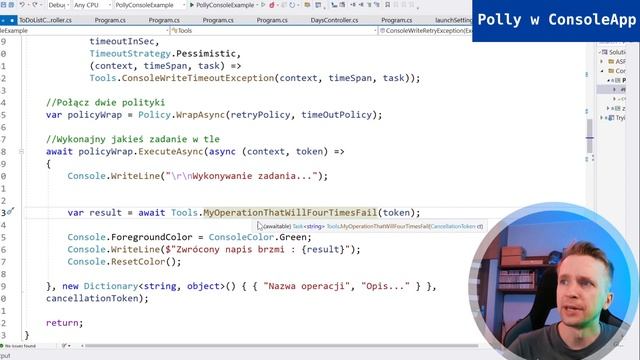
Task: Click the return statement
Action: tap(64, 323)
